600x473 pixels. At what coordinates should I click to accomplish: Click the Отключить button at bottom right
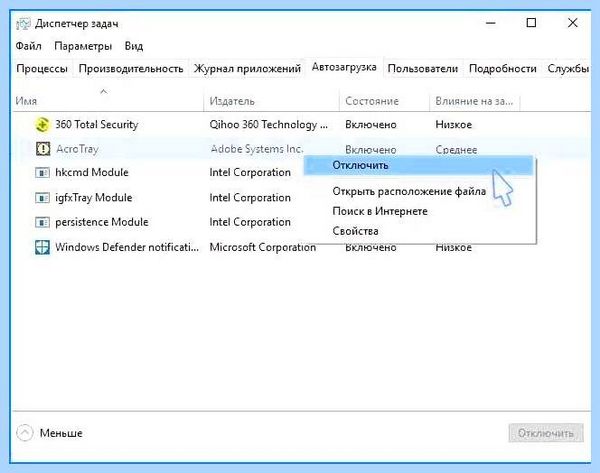546,433
